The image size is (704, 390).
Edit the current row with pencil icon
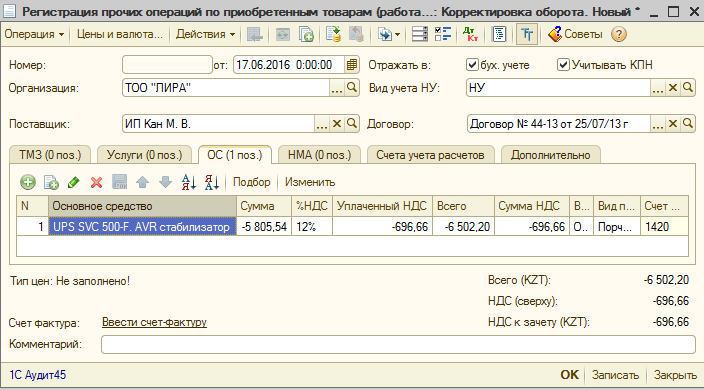tap(74, 182)
